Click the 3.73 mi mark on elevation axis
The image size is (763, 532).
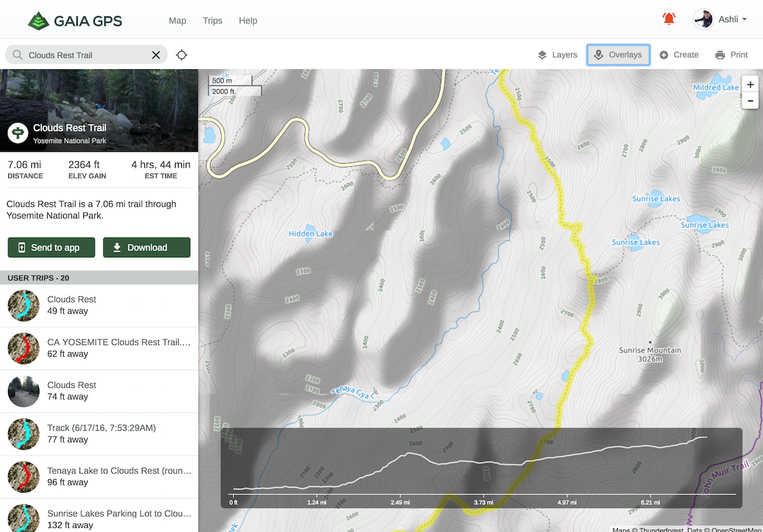coord(484,502)
